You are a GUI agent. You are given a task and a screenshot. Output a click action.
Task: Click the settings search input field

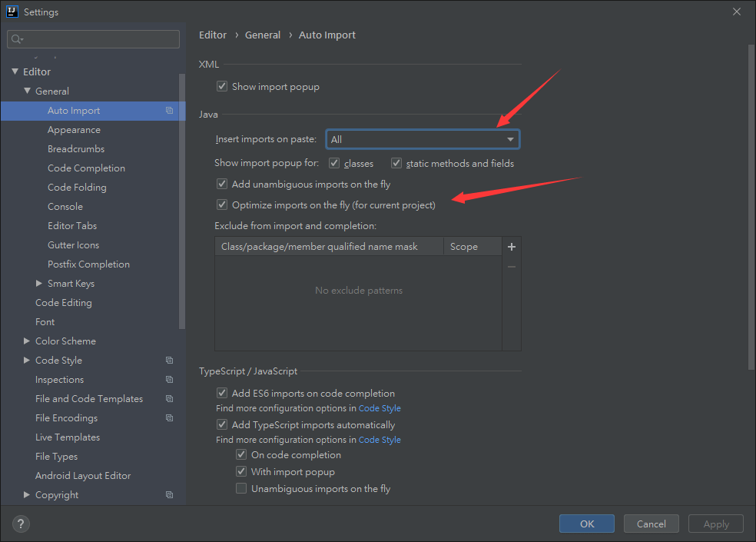point(100,39)
